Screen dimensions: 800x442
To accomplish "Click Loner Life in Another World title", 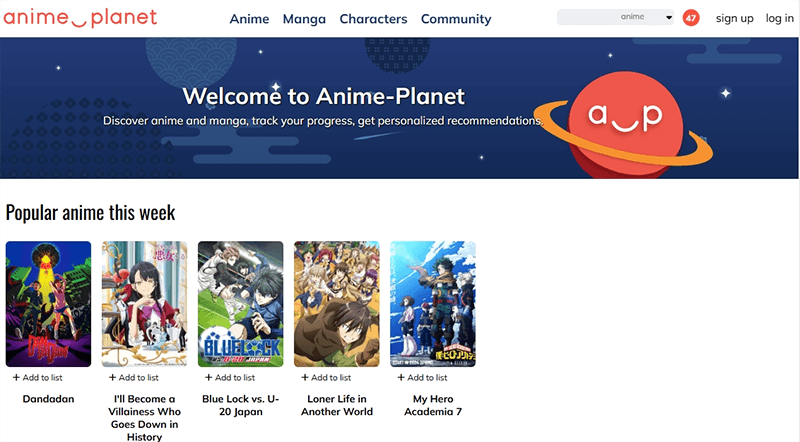I will (x=337, y=405).
